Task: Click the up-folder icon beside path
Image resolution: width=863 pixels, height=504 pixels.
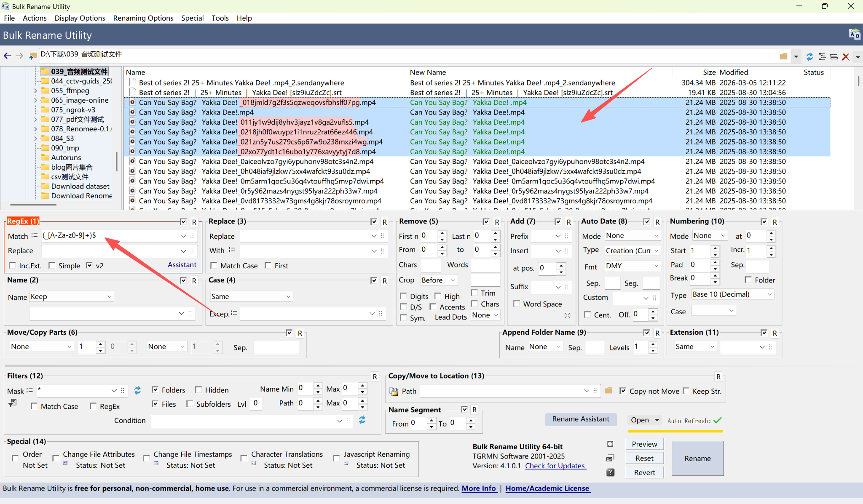Action: [33, 56]
